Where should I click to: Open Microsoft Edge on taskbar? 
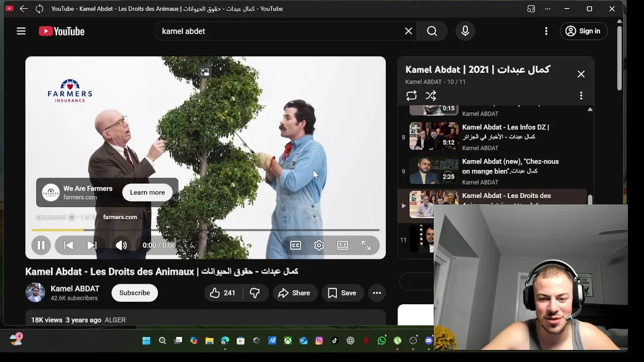click(225, 341)
